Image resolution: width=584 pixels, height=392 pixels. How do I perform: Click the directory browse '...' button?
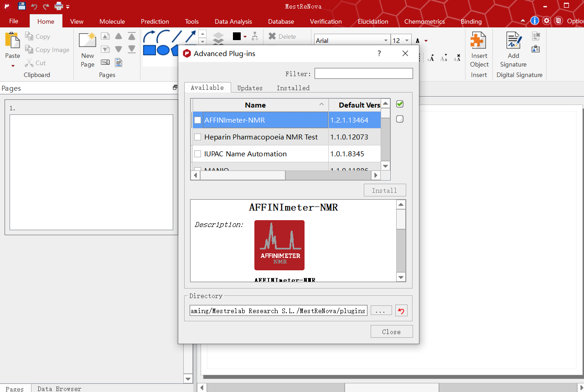(381, 311)
